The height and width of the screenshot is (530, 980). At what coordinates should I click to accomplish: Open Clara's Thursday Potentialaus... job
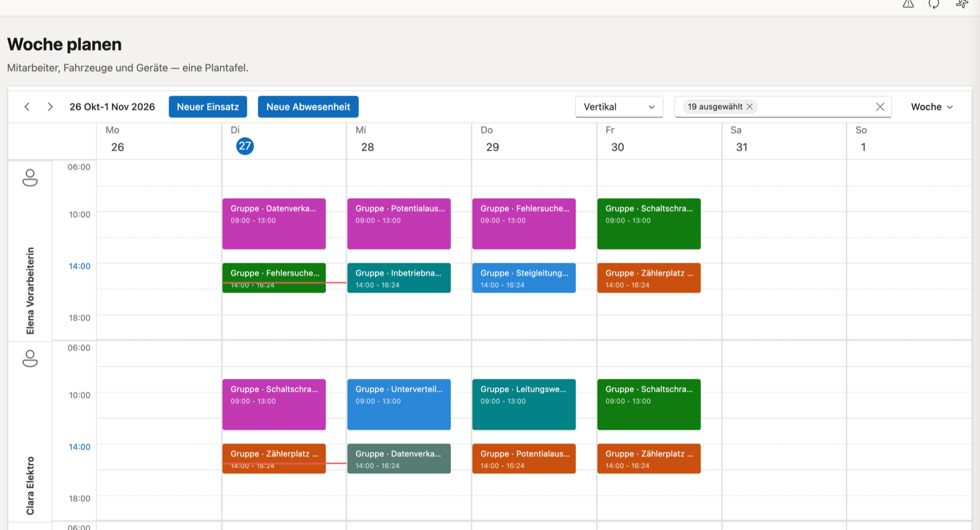point(524,458)
